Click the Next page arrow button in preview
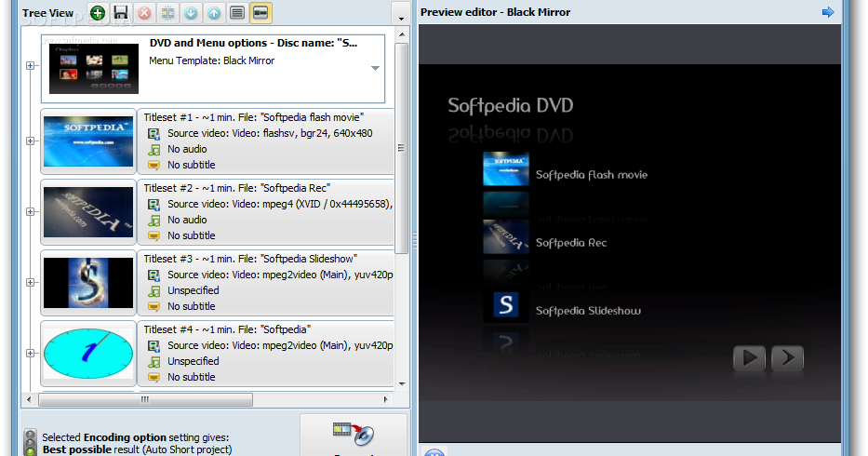The image size is (868, 456). (x=787, y=358)
